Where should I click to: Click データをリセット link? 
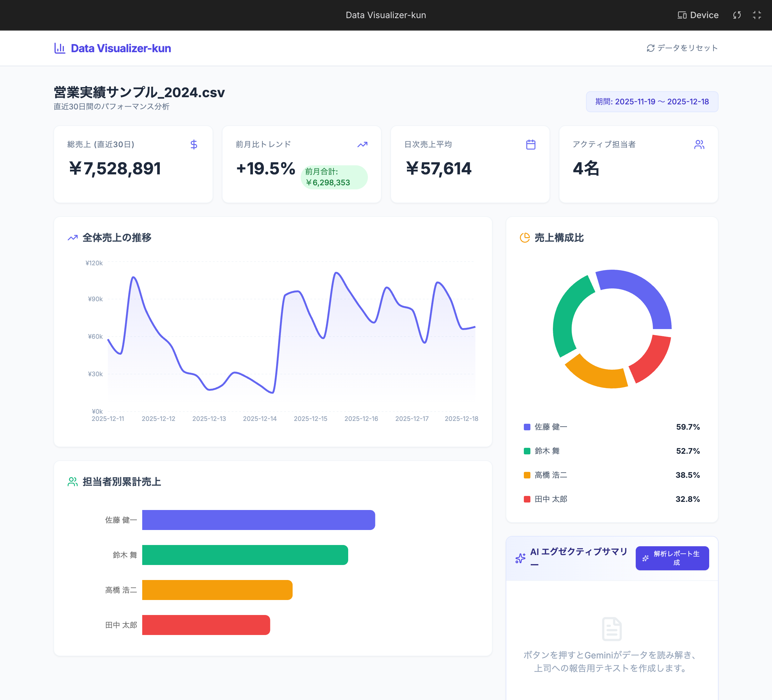682,48
